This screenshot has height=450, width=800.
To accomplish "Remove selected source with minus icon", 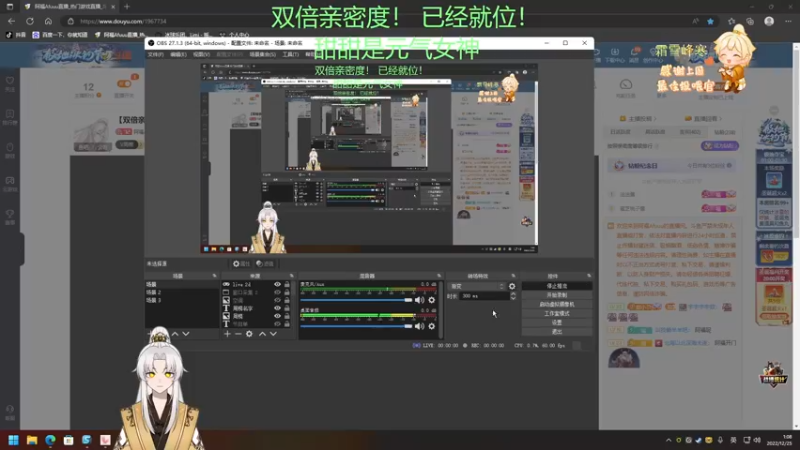I will click(x=238, y=334).
